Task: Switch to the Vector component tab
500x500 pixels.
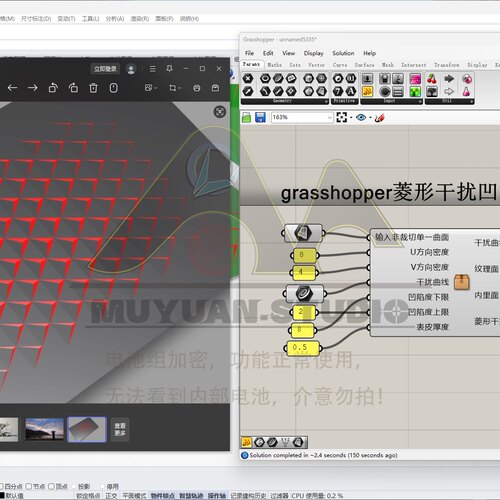Action: pos(316,65)
